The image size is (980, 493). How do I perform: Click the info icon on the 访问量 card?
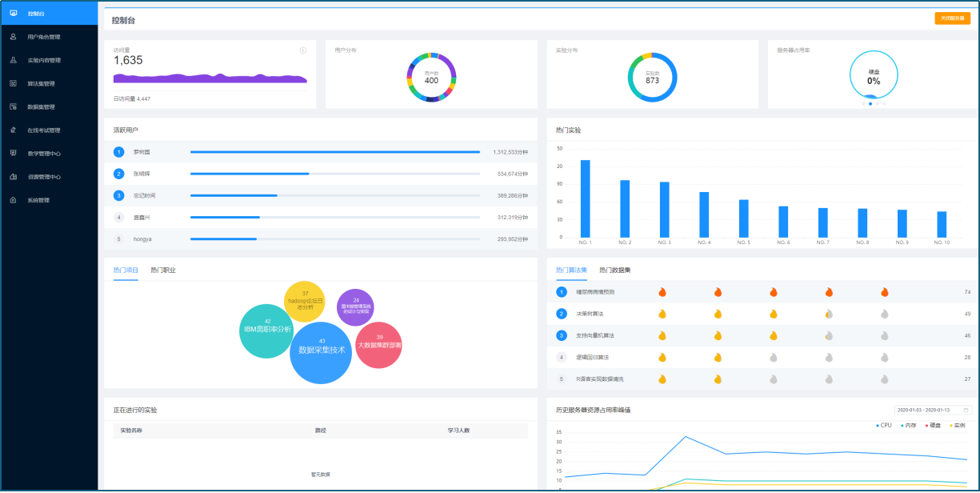[303, 50]
